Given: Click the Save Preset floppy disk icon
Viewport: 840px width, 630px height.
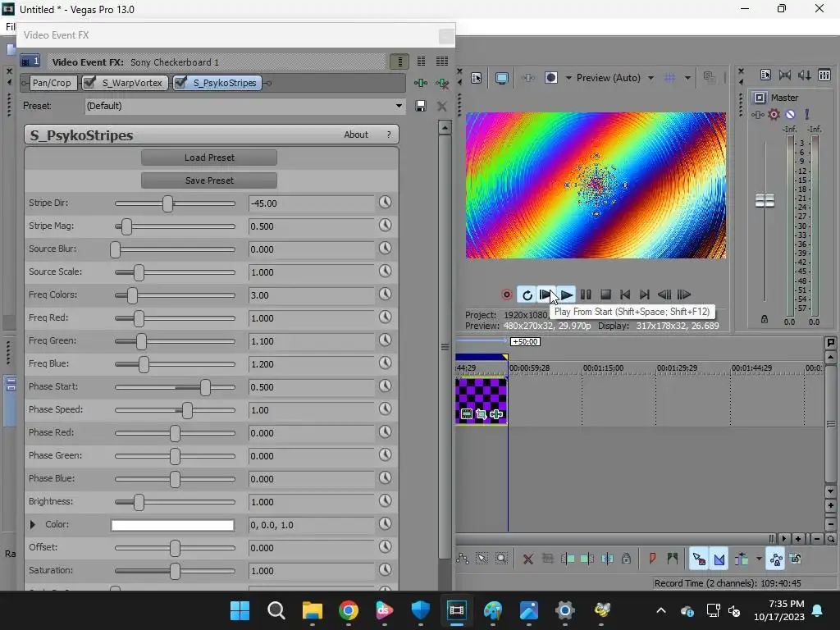Looking at the screenshot, I should coord(421,106).
